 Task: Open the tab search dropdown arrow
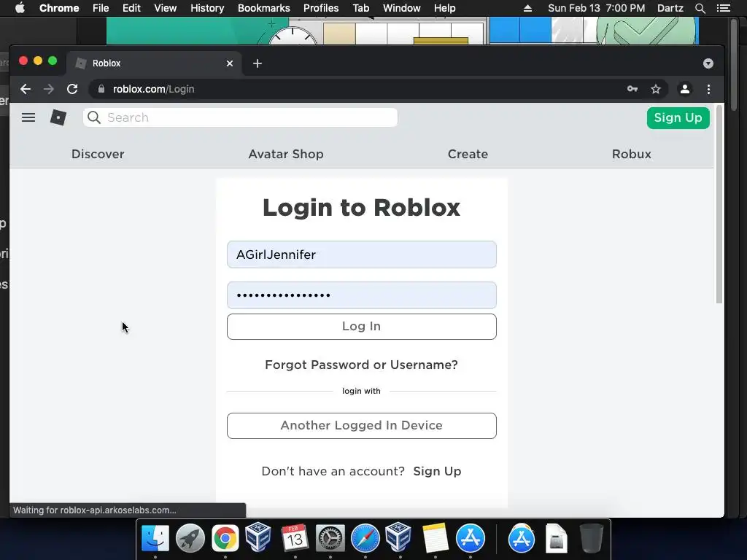click(x=708, y=63)
